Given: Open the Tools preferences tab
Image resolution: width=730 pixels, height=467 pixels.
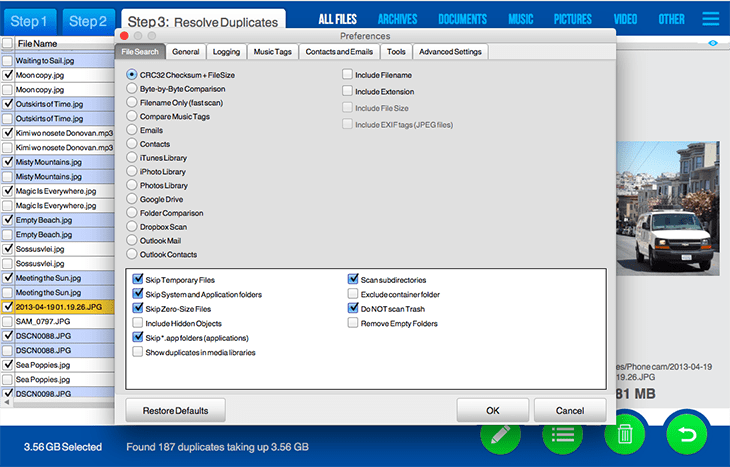Looking at the screenshot, I should (x=396, y=52).
